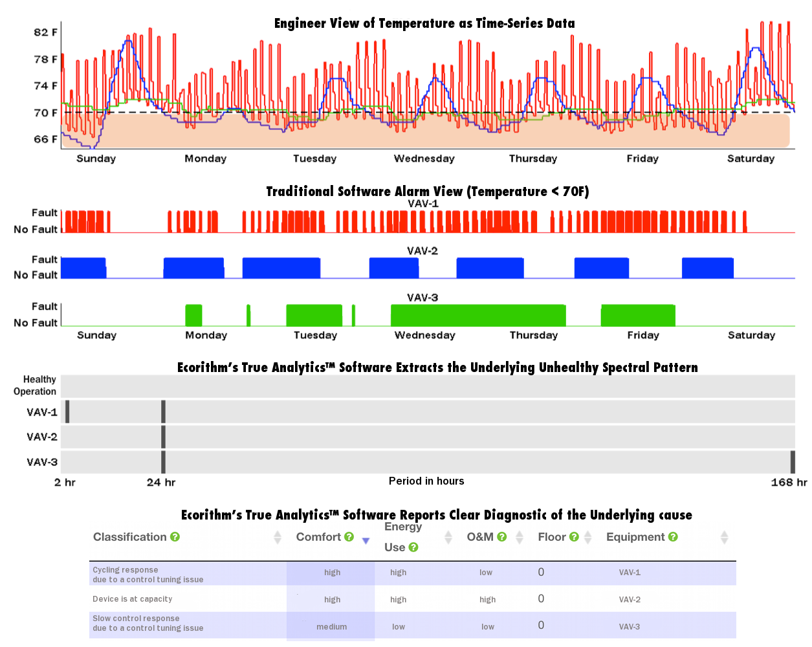This screenshot has width=812, height=647.
Task: Click the help icon next to Equipment
Action: (673, 537)
